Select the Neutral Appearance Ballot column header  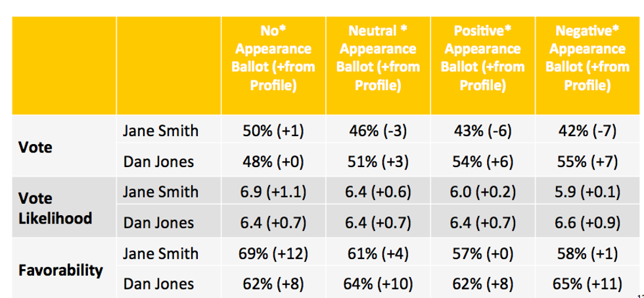tap(379, 66)
